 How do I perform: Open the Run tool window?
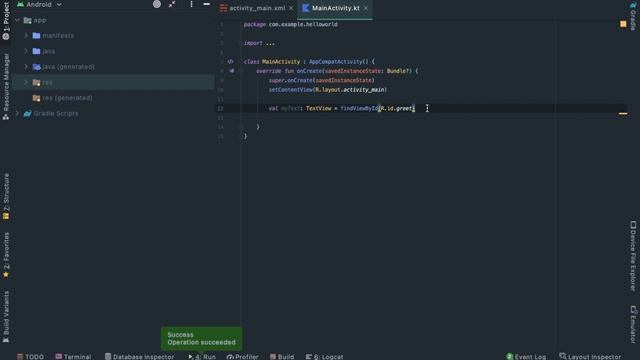pyautogui.click(x=202, y=356)
